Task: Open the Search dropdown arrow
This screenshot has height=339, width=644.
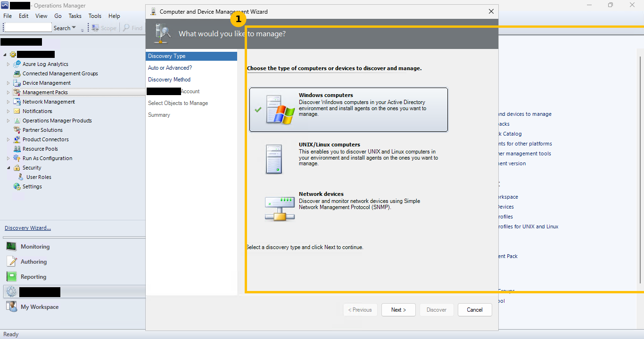Action: point(74,28)
